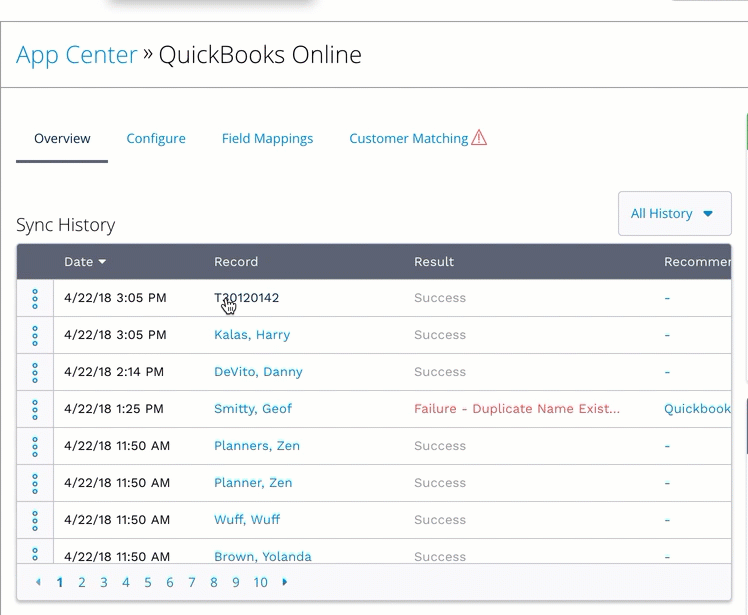Open record T30120142

[x=247, y=298]
